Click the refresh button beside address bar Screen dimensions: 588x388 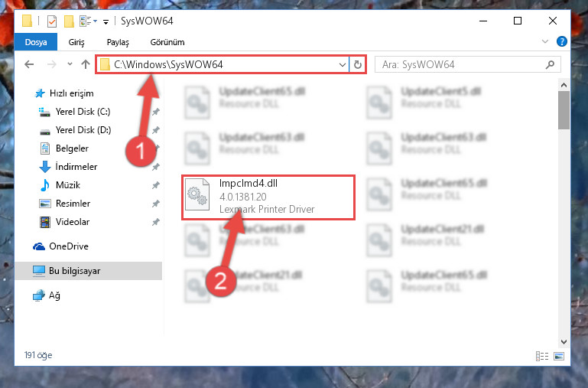[358, 64]
